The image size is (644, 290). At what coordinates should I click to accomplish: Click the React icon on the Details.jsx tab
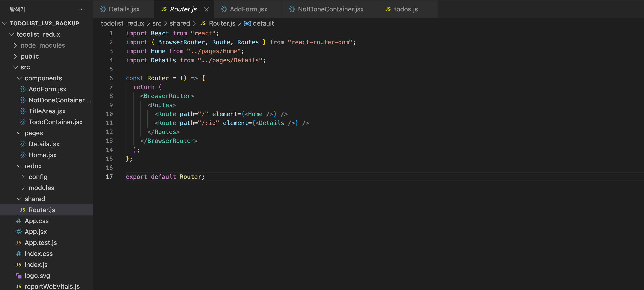pos(103,9)
